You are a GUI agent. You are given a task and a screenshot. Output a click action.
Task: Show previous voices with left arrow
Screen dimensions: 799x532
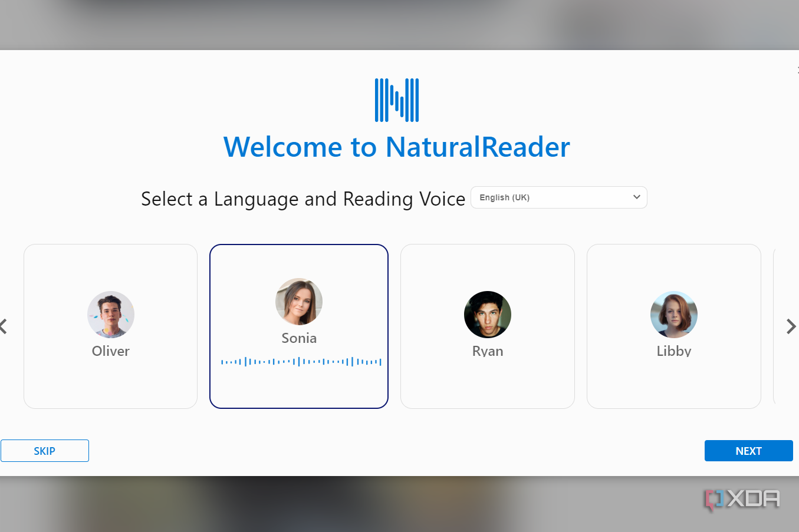4,326
